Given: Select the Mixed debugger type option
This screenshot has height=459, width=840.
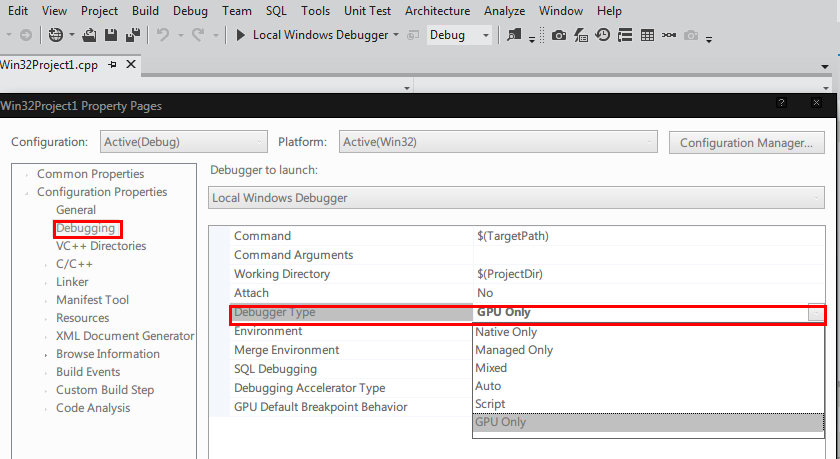Looking at the screenshot, I should coord(492,368).
